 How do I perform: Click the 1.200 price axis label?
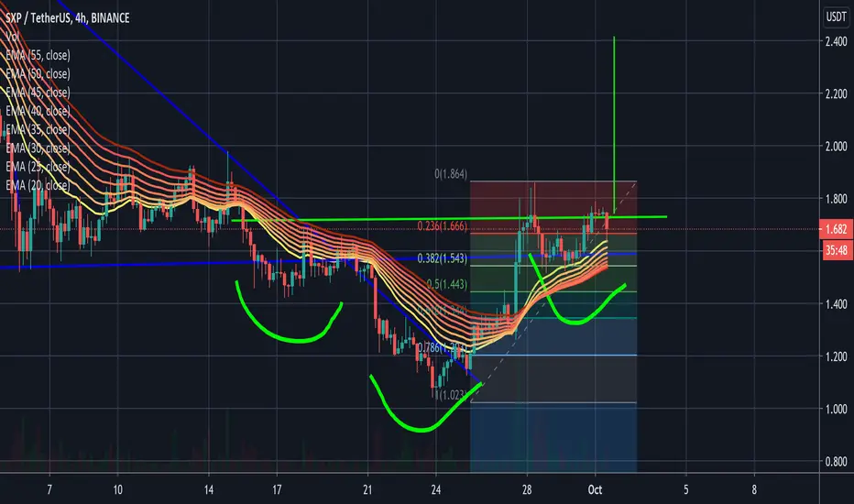(x=836, y=356)
